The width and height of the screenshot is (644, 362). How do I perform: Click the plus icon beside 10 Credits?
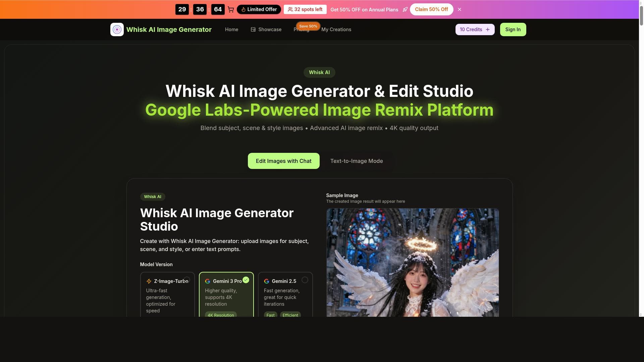click(488, 29)
